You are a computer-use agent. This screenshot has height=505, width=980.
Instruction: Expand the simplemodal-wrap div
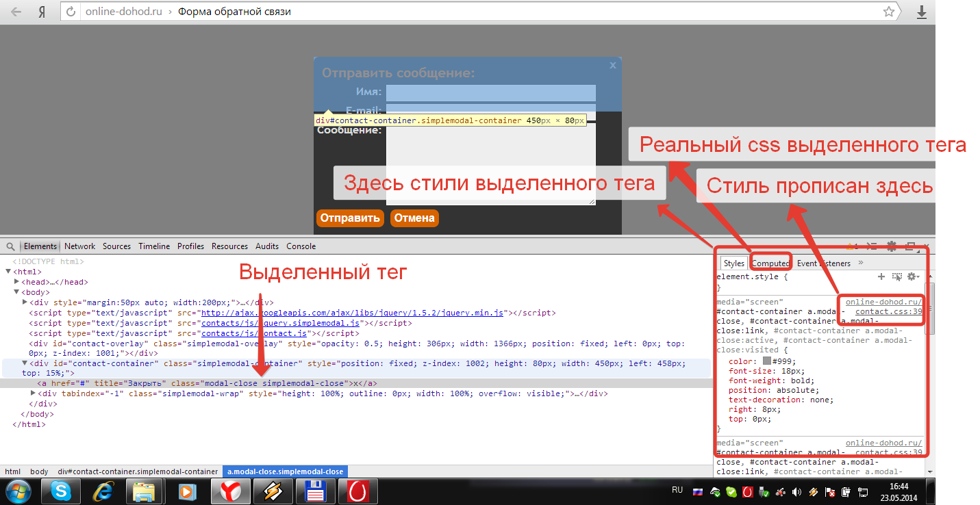[x=34, y=393]
